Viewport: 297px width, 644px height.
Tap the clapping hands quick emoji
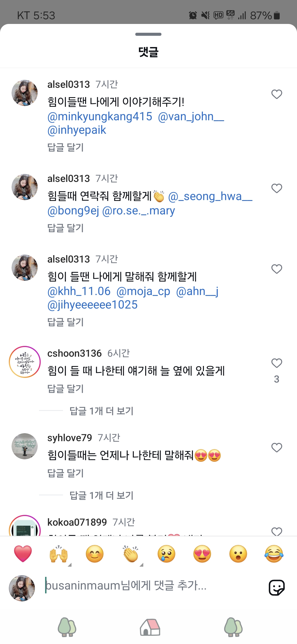pyautogui.click(x=131, y=554)
